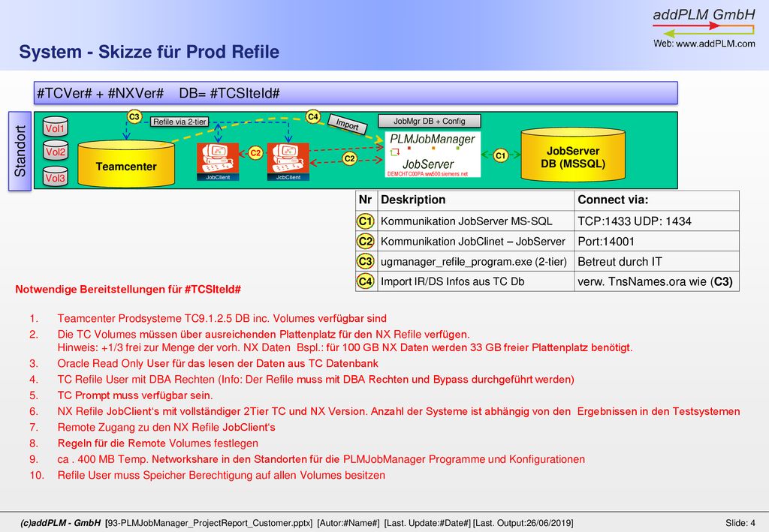Click the C3 marker above the Teamcenter cylinder

(134, 116)
